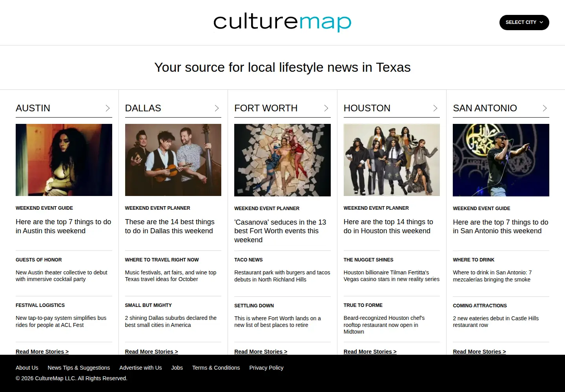Read top 14 things in Houston article
The height and width of the screenshot is (392, 565).
click(388, 227)
